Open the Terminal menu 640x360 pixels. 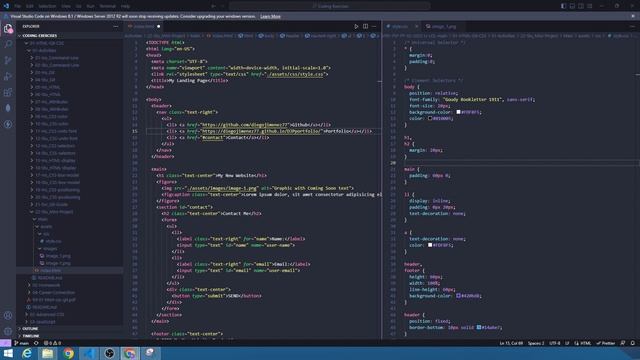coord(108,6)
